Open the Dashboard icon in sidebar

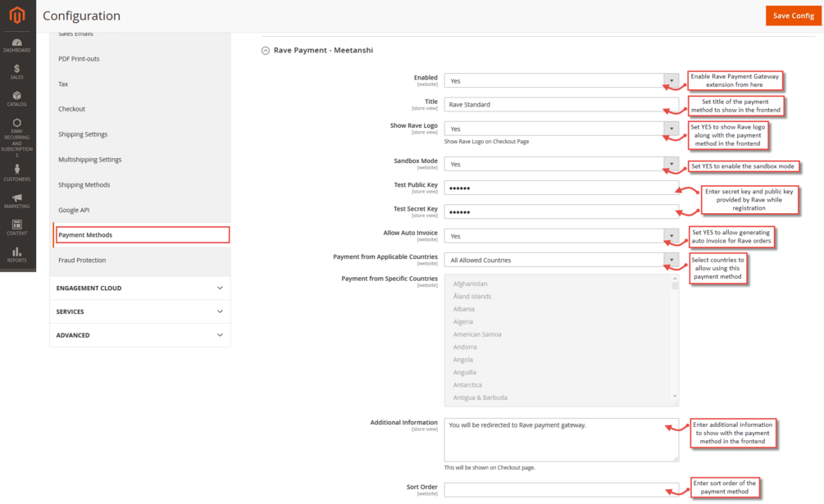17,44
